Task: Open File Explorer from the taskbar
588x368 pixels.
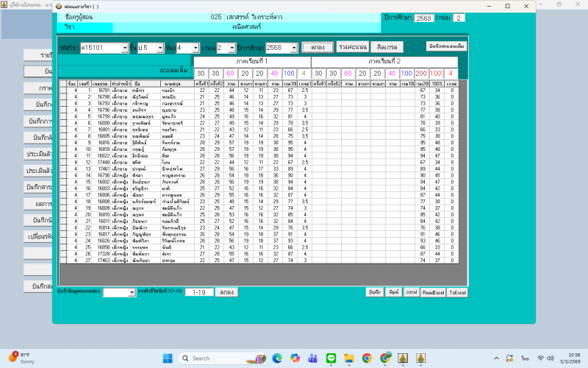Action: coord(349,358)
